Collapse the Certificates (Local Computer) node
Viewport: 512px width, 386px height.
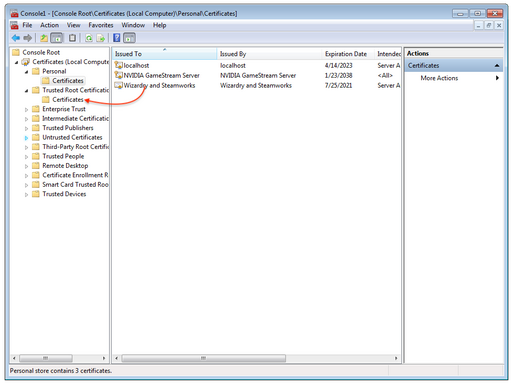coord(16,62)
